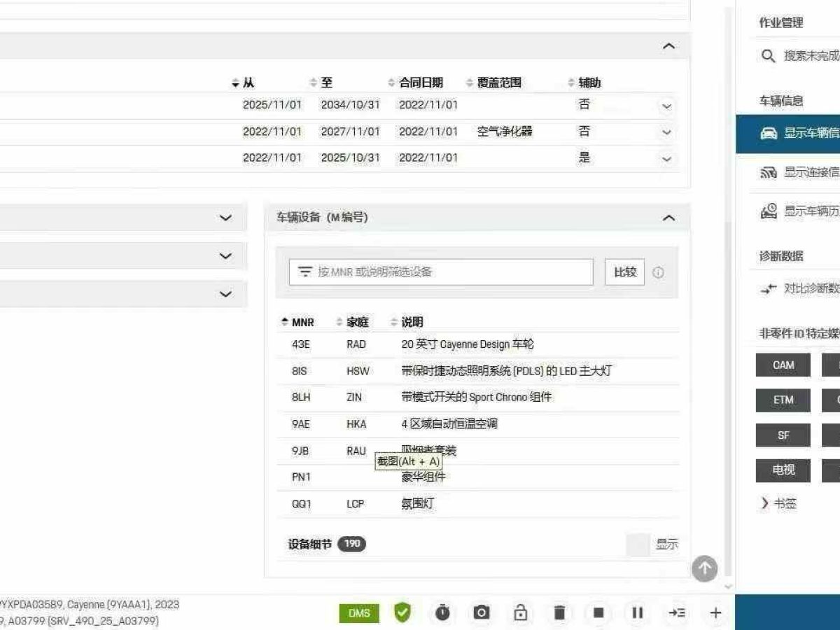This screenshot has height=630, width=840.
Task: Take a screenshot with the camera icon
Action: tap(482, 613)
